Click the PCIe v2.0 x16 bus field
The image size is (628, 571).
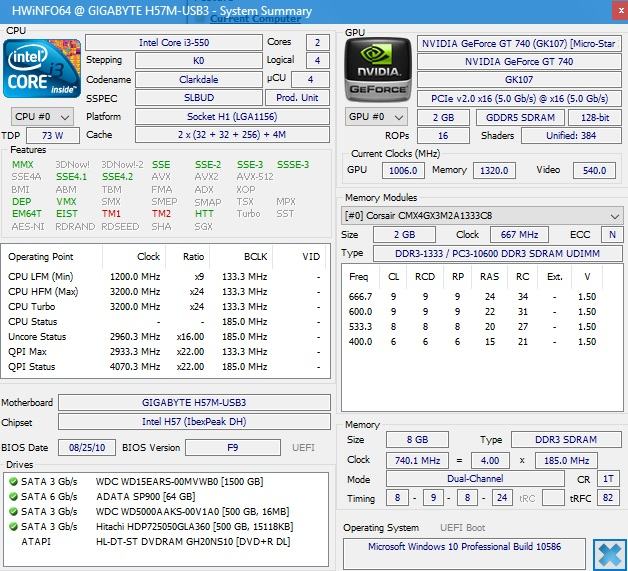click(519, 99)
